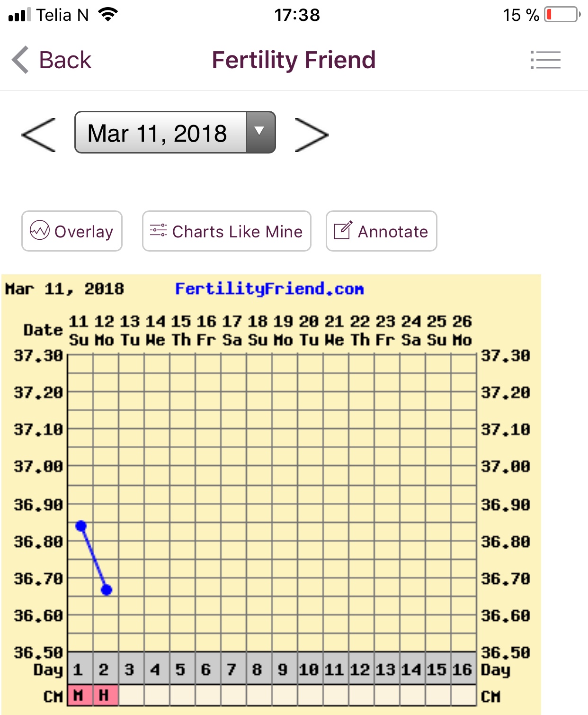Tap the battery indicator in status bar

point(562,15)
